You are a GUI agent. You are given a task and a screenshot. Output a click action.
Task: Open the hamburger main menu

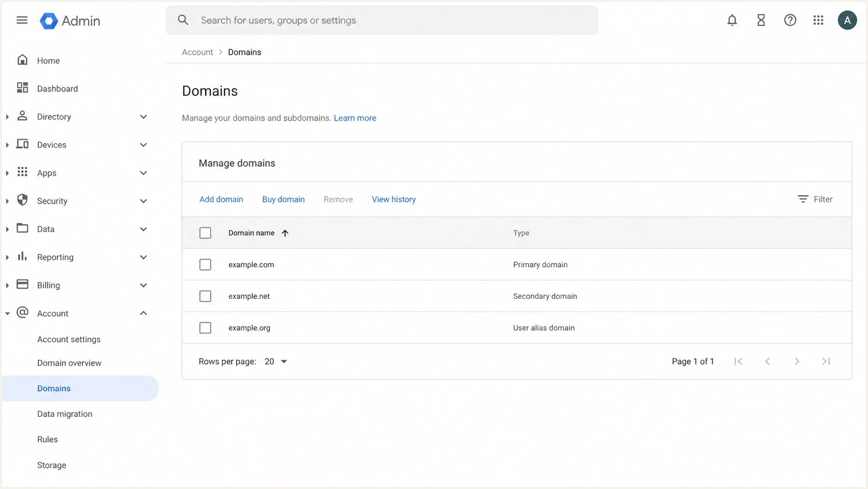click(22, 20)
